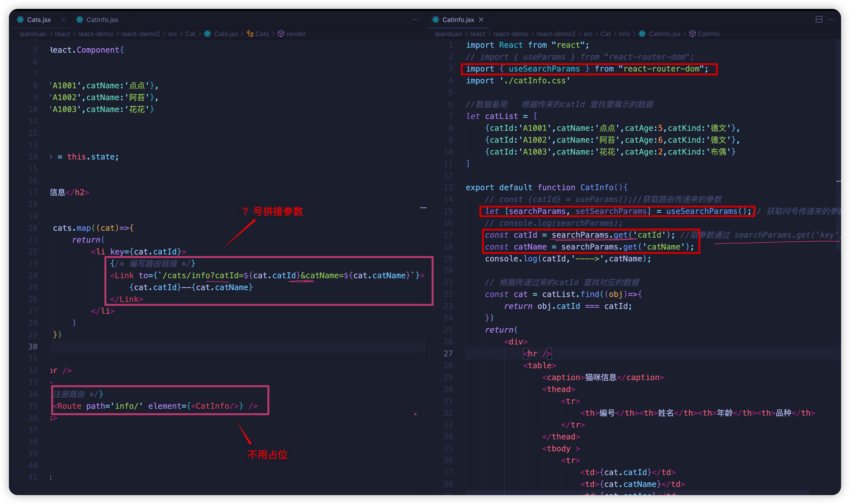Close the right CatInfo.jsx tab
The width and height of the screenshot is (850, 504).
[481, 20]
